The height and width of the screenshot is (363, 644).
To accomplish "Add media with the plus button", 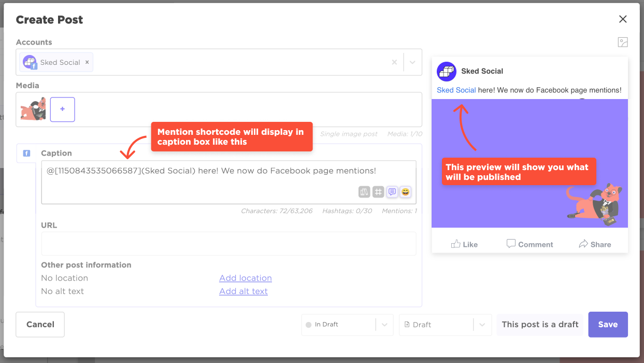I will pyautogui.click(x=63, y=109).
